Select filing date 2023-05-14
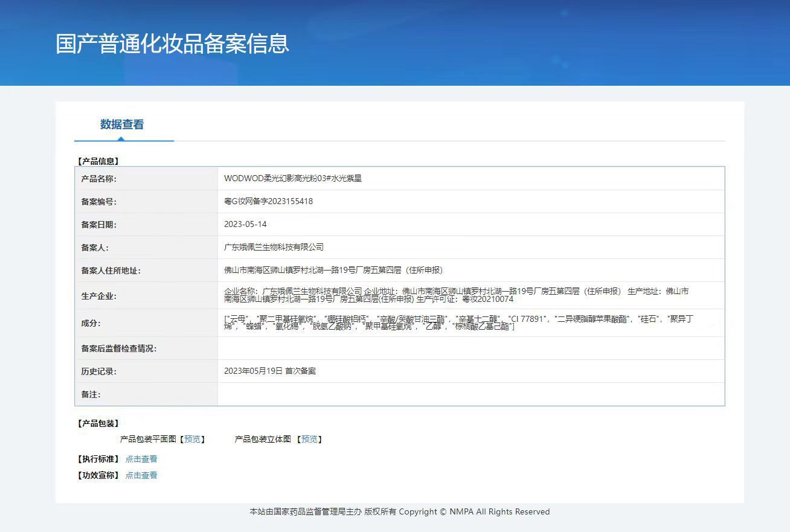790x532 pixels. 245,225
